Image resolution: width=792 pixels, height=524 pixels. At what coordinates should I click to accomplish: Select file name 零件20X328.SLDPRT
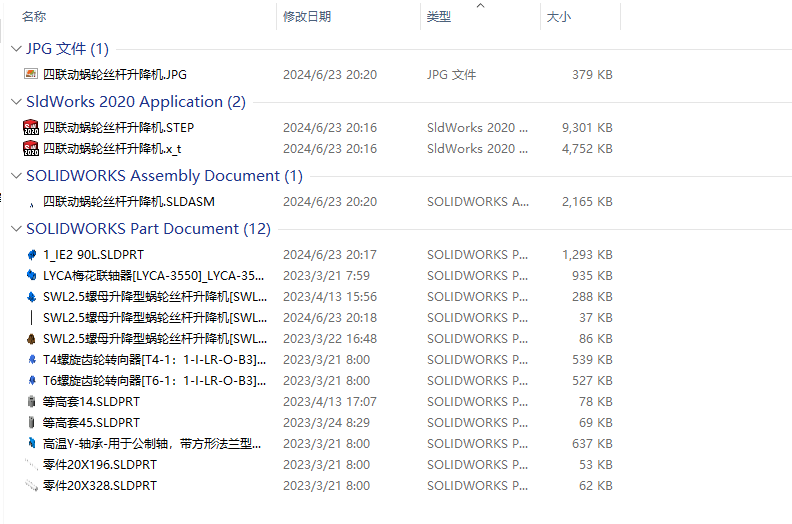click(x=100, y=486)
